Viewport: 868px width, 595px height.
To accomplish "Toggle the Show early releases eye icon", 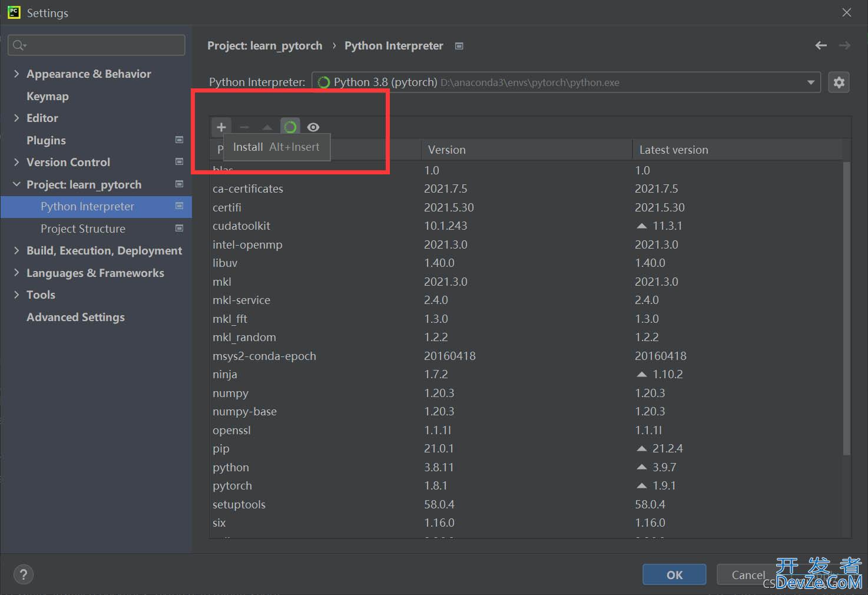I will tap(313, 127).
